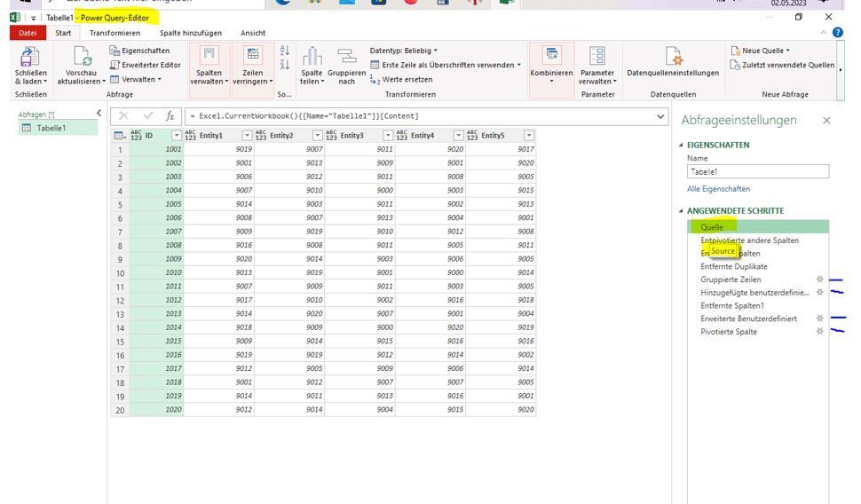Click Werte ersetzen
The height and width of the screenshot is (504, 861).
[x=401, y=79]
